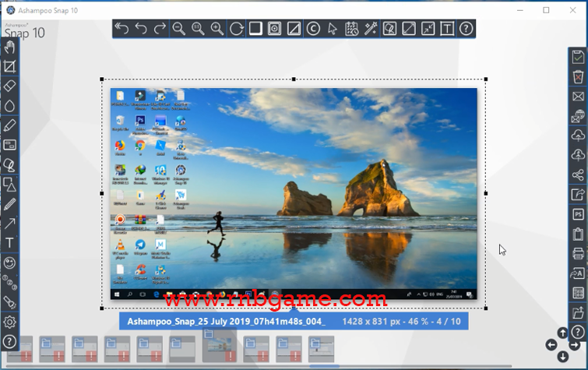Click framed T text icon in top toolbar

447,29
